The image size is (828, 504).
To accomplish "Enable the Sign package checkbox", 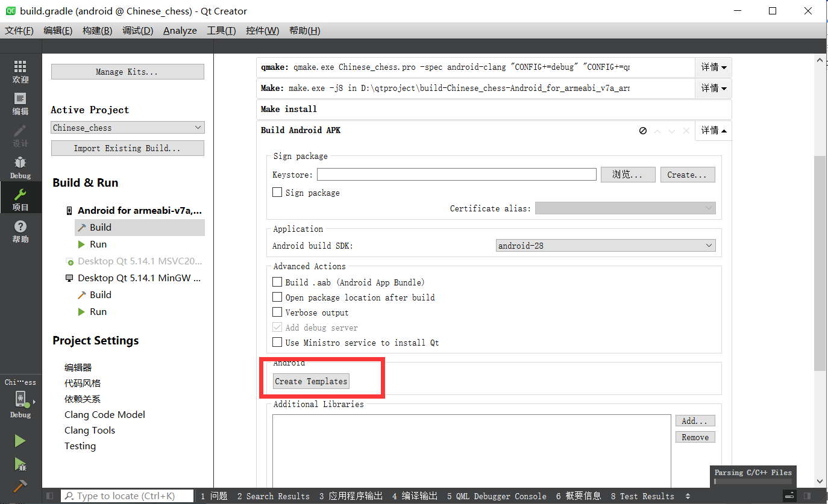I will [x=277, y=192].
